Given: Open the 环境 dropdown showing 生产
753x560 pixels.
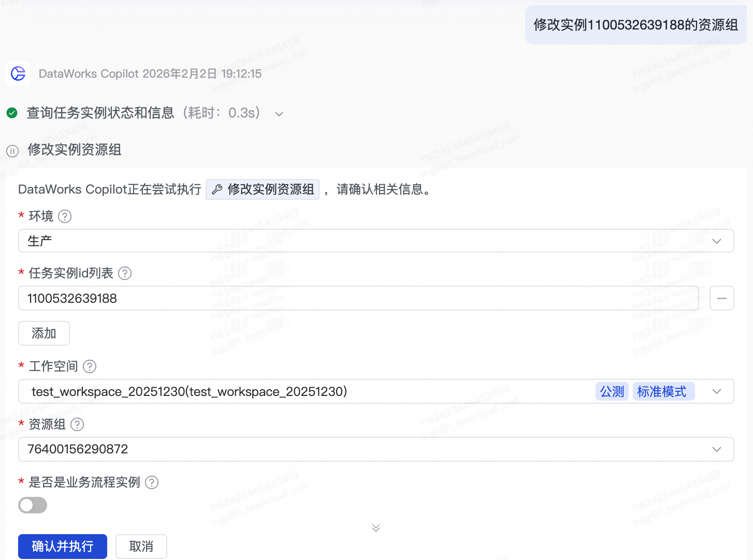Looking at the screenshot, I should click(x=376, y=241).
